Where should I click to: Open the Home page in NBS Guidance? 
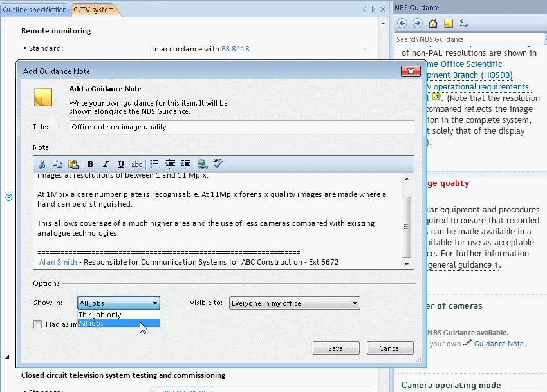pyautogui.click(x=432, y=23)
